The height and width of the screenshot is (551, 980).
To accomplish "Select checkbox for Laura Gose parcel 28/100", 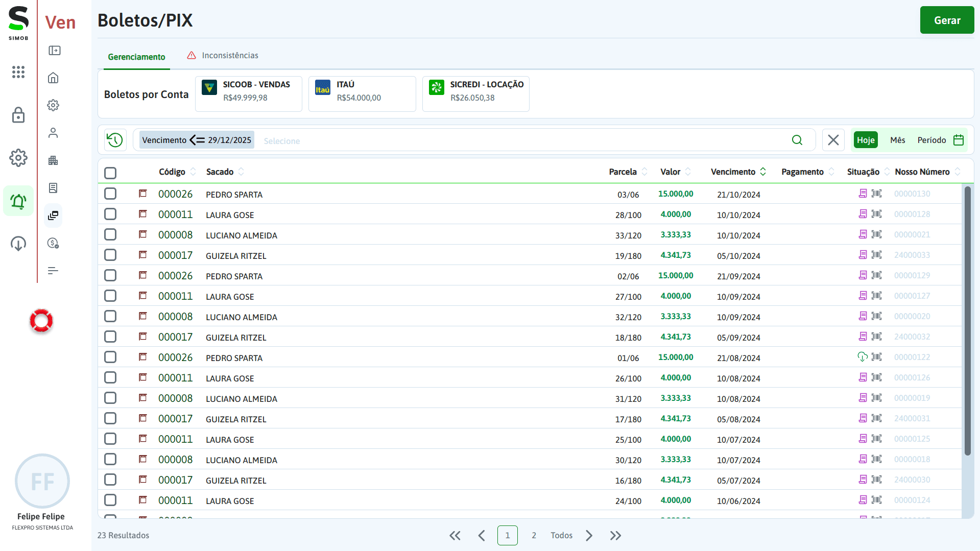I will click(110, 214).
